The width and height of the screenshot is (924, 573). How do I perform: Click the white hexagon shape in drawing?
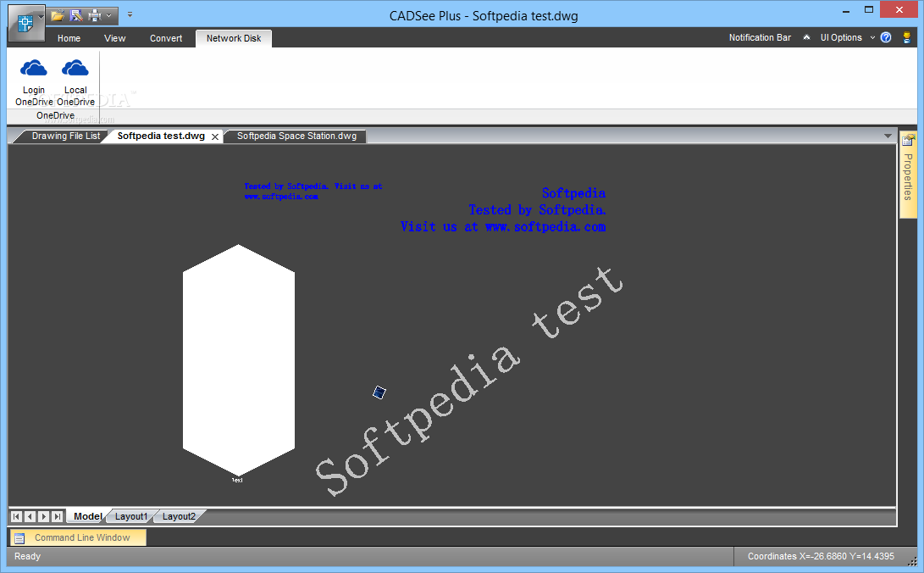tap(239, 359)
